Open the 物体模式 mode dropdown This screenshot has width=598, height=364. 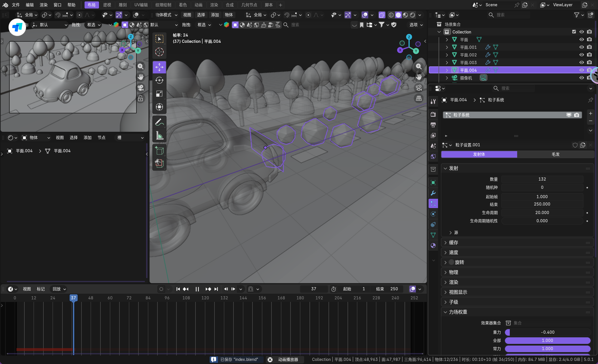tap(166, 15)
